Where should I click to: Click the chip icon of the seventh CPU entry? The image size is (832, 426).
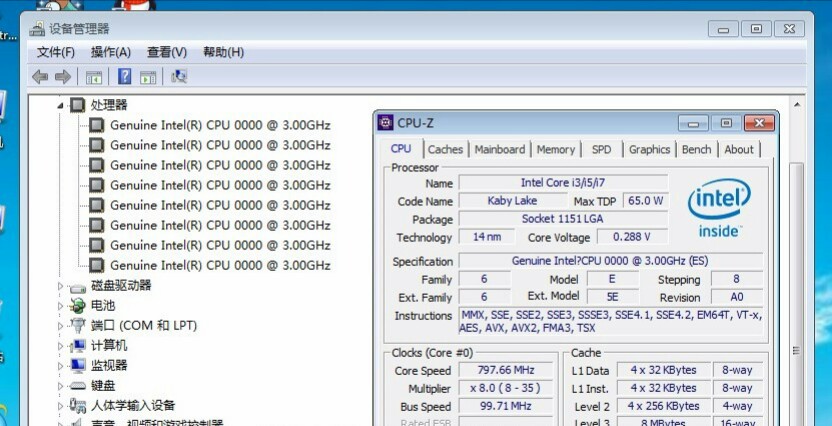96,245
